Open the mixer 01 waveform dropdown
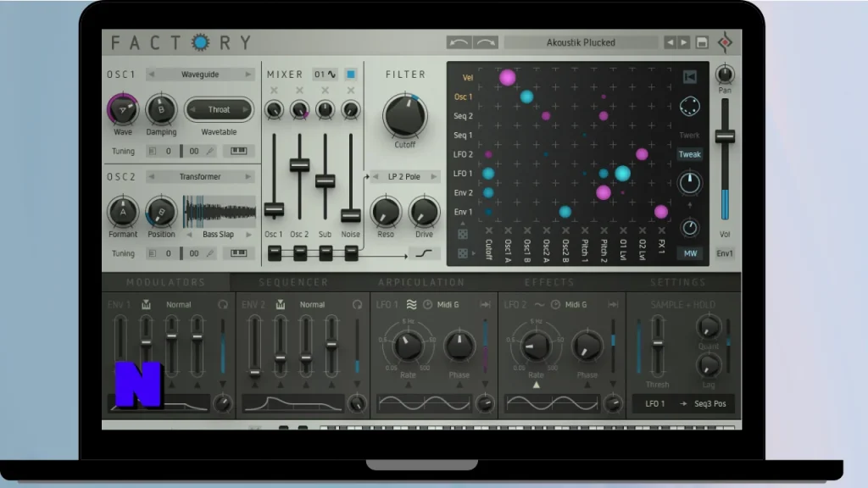Screen dimensions: 868x488 pos(325,75)
